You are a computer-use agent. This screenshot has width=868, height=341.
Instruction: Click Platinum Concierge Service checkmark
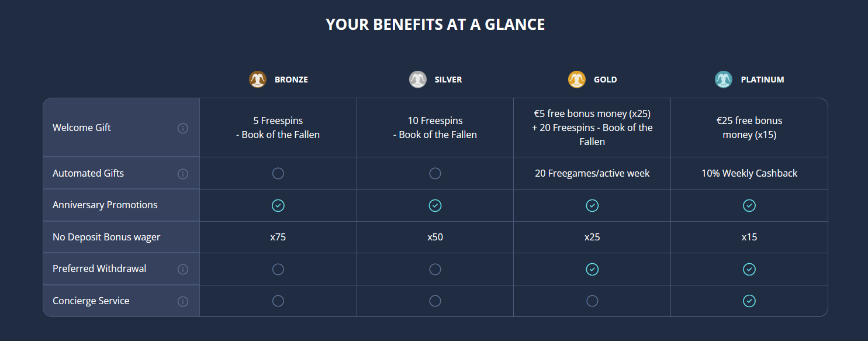click(749, 301)
